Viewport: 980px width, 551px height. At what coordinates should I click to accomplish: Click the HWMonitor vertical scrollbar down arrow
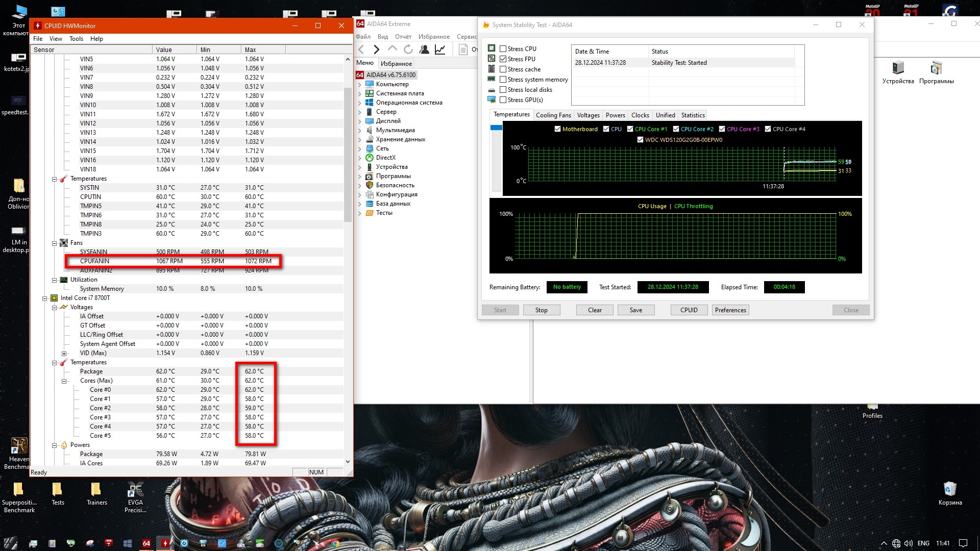[x=348, y=462]
